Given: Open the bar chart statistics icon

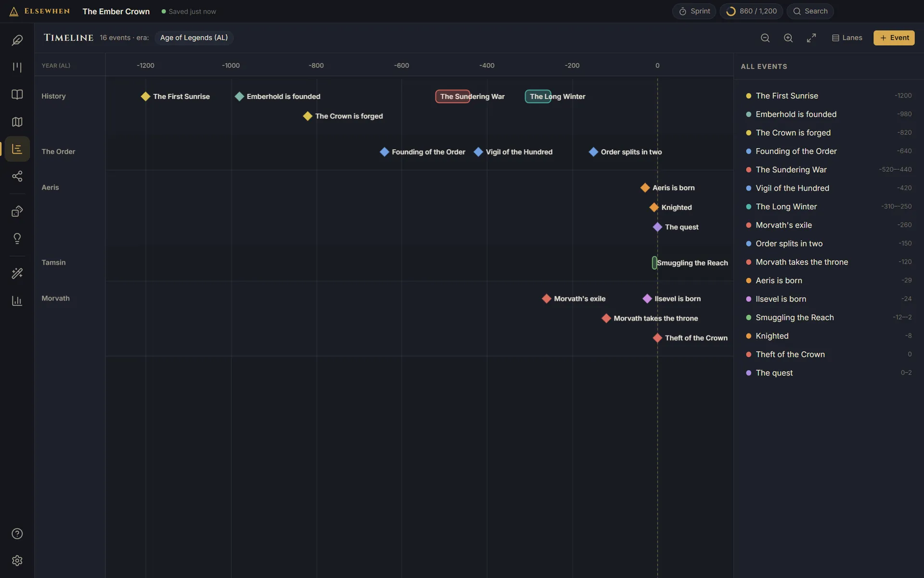Looking at the screenshot, I should pyautogui.click(x=17, y=301).
